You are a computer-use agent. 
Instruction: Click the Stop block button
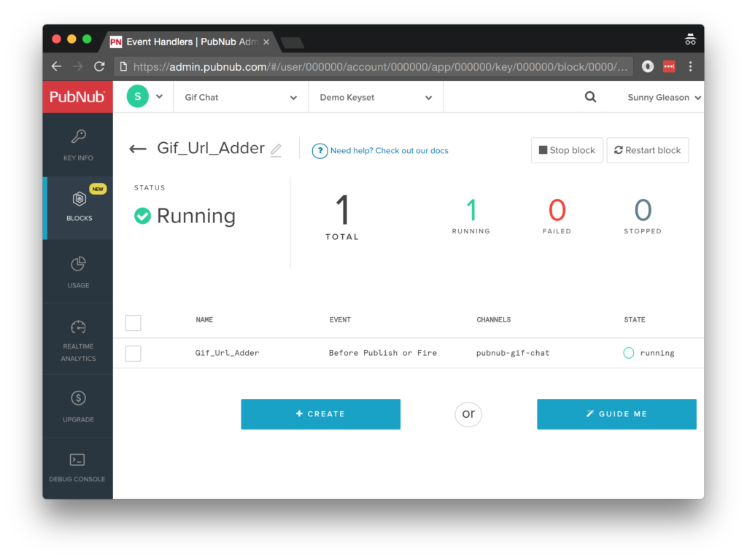coord(567,150)
